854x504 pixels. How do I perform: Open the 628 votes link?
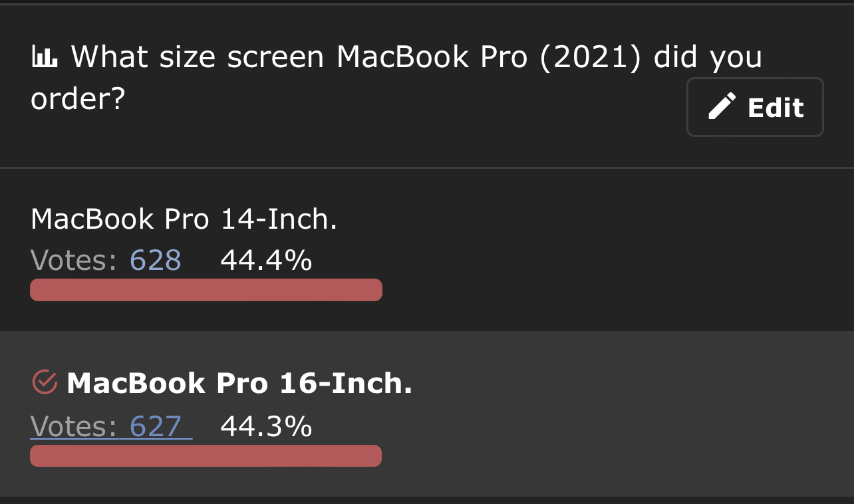click(155, 260)
